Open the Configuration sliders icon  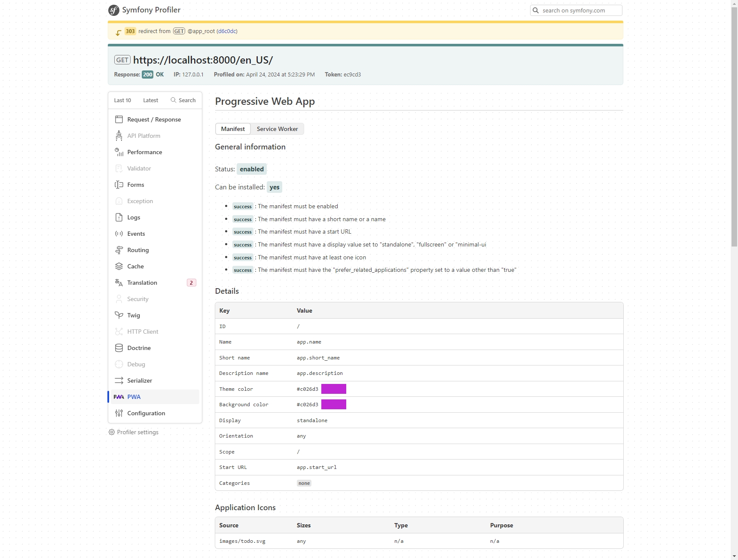(119, 413)
